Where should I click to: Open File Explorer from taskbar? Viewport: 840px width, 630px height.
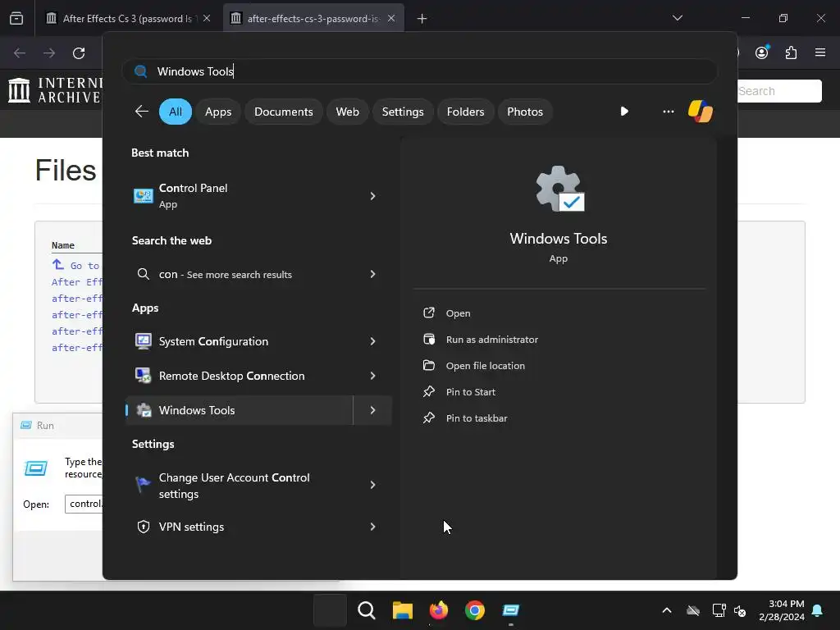pyautogui.click(x=402, y=610)
